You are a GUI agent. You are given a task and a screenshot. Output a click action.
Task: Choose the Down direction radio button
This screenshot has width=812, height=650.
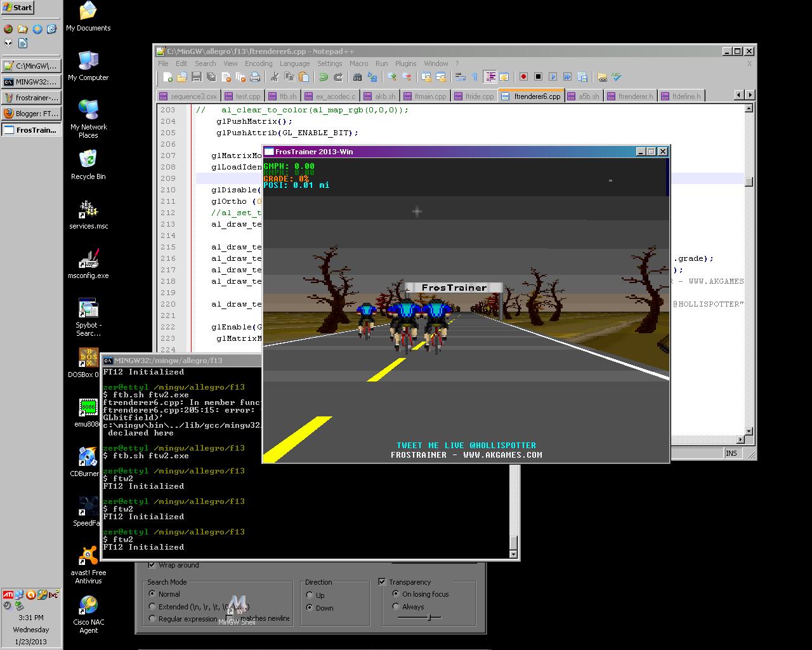click(310, 607)
